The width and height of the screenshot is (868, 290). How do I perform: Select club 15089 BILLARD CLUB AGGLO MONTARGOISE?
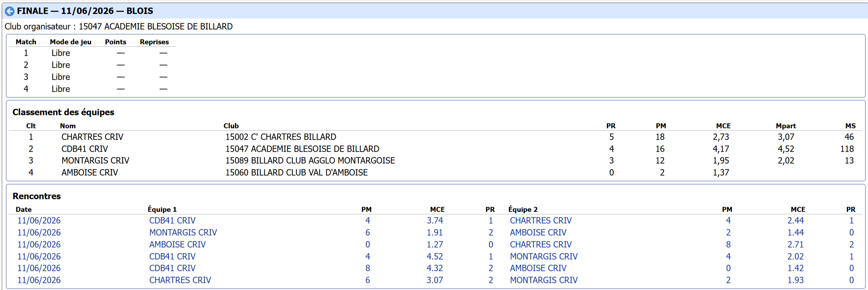[310, 161]
